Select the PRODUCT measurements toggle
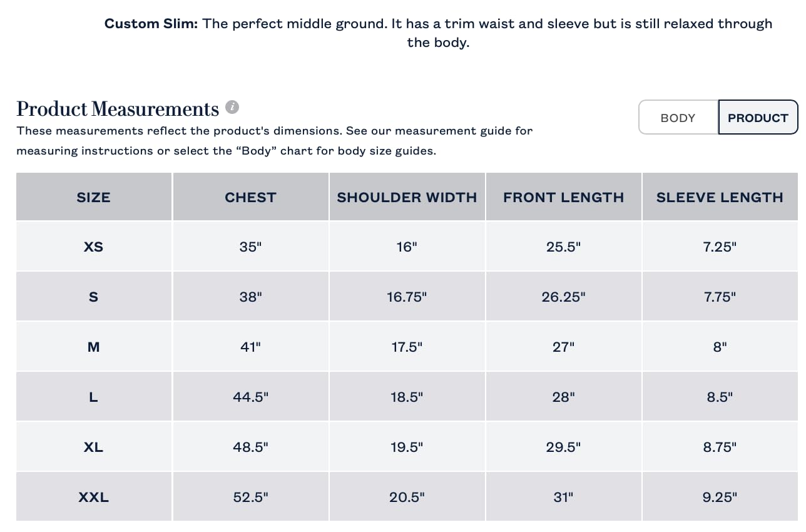Image resolution: width=806 pixels, height=532 pixels. pos(758,118)
